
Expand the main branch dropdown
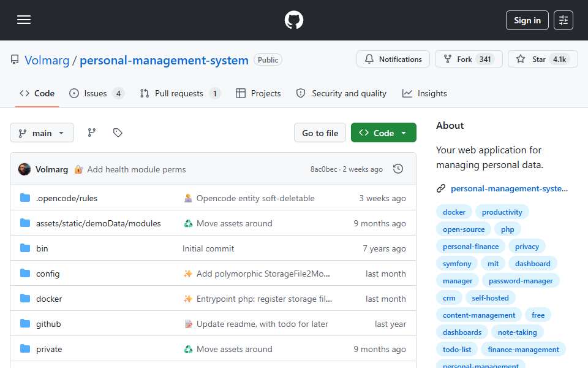42,133
